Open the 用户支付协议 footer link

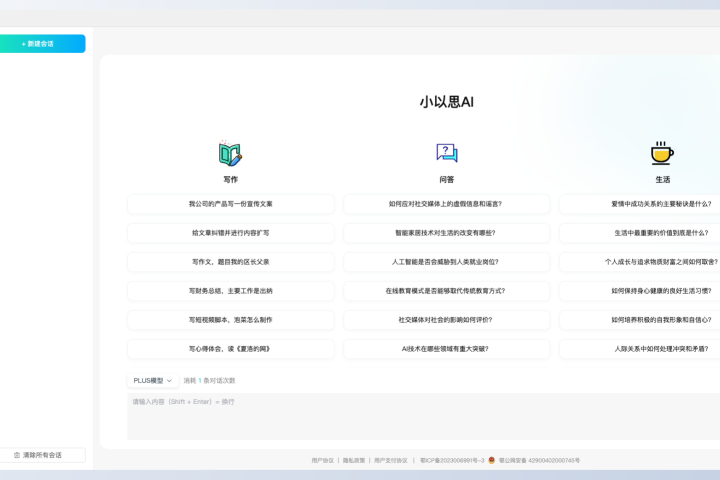pos(391,460)
